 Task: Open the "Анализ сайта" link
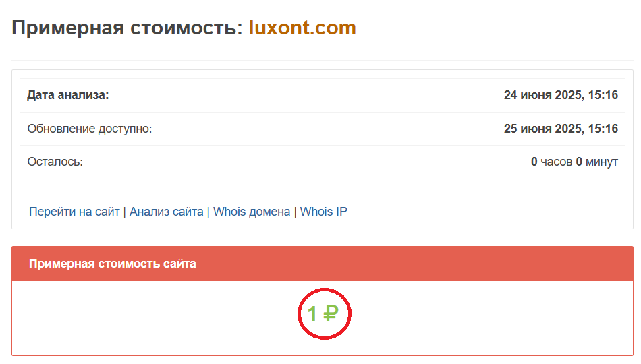click(166, 212)
